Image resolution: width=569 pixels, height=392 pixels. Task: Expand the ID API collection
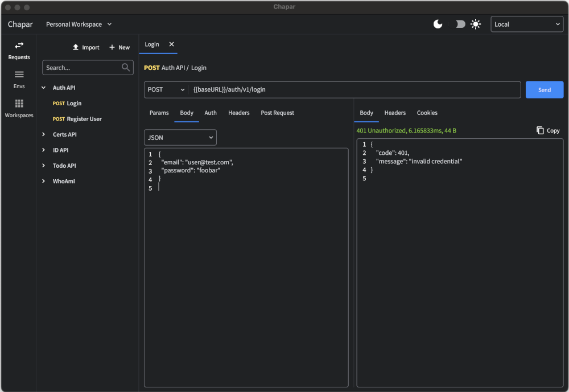pos(44,150)
